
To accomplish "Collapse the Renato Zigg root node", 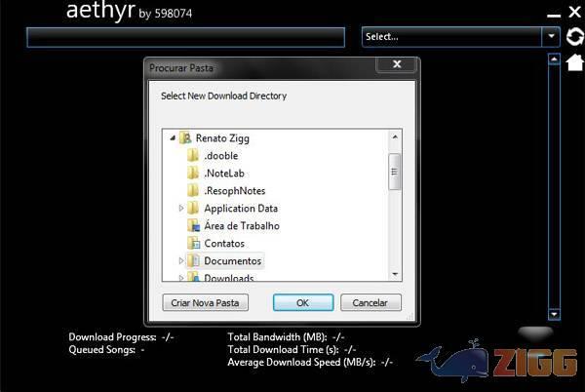I will 172,138.
